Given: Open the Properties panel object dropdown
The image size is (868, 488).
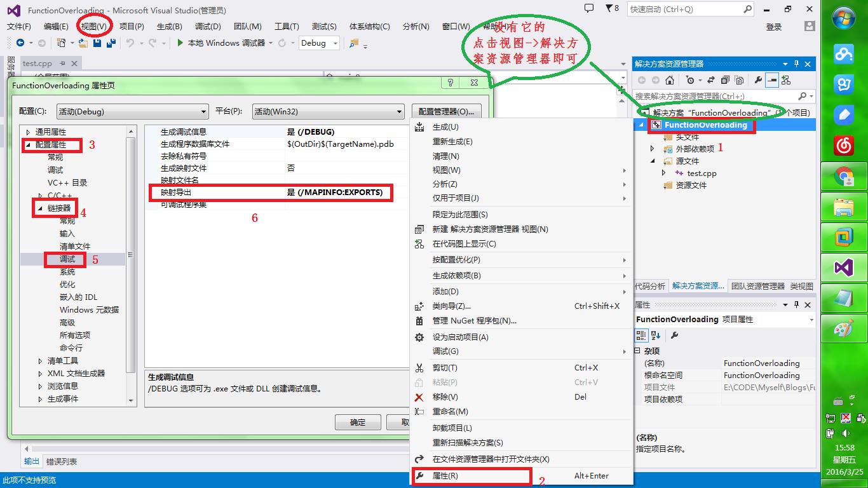Looking at the screenshot, I should tap(811, 320).
